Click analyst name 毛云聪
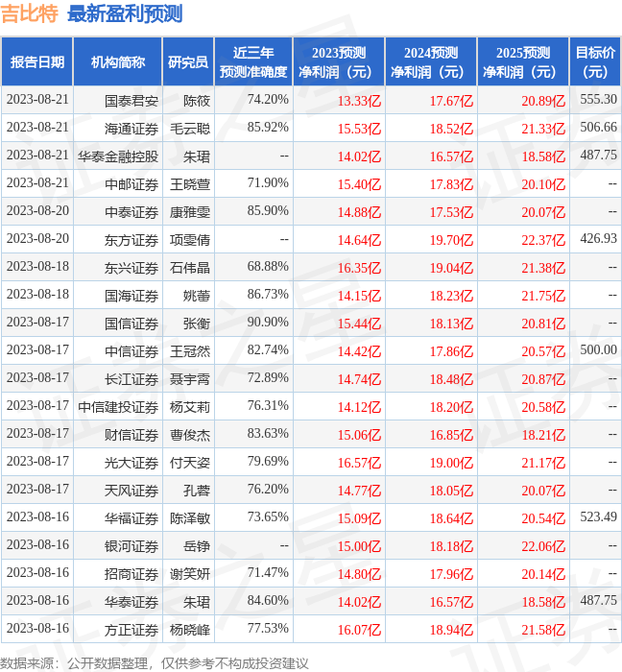The image size is (622, 672). point(190,129)
